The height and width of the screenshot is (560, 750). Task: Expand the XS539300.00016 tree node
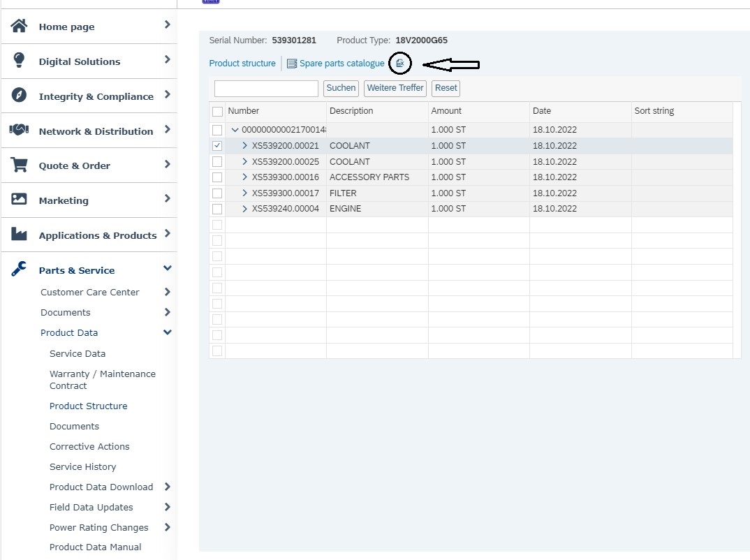pos(245,177)
